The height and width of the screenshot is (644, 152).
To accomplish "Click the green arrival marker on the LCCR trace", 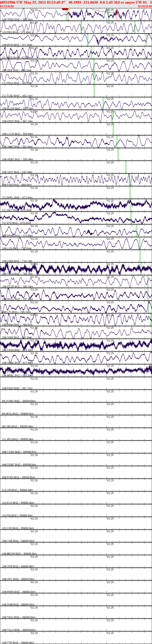I will pyautogui.click(x=113, y=129).
